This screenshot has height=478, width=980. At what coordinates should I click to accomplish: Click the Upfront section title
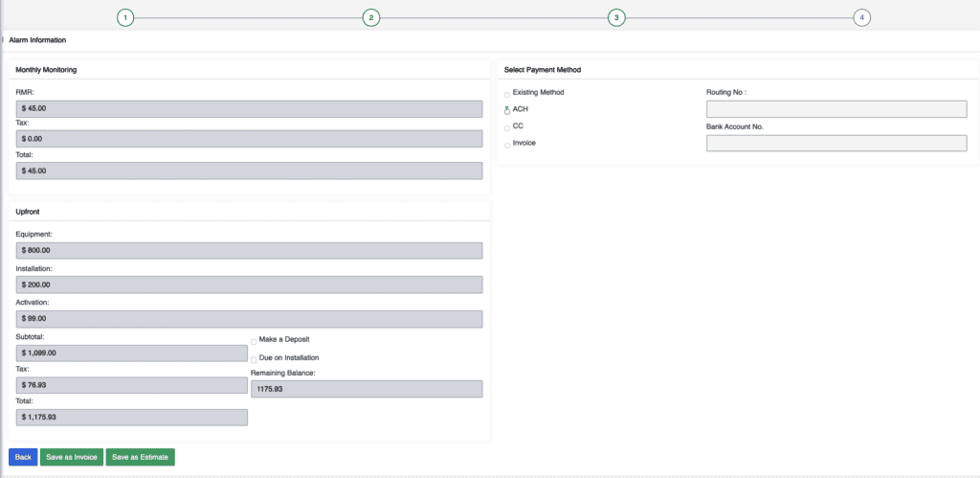[x=28, y=212]
